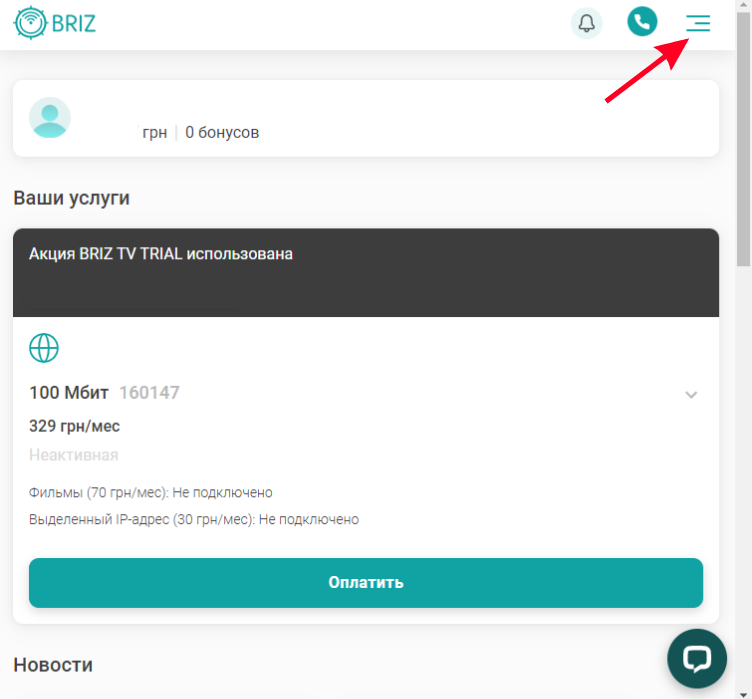Click the 100 Мбит tariff name
Screen dimensions: 752x699
coord(69,392)
